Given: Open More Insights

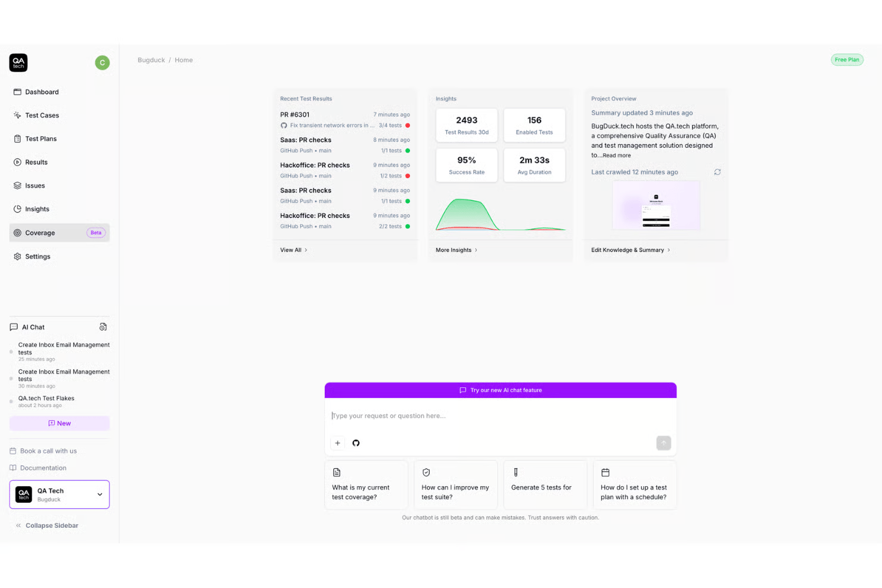Looking at the screenshot, I should (x=456, y=250).
